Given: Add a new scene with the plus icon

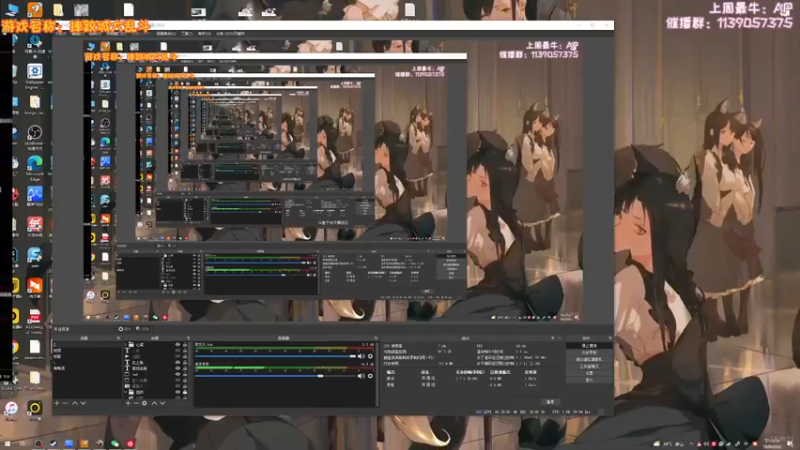Looking at the screenshot, I should coord(57,403).
